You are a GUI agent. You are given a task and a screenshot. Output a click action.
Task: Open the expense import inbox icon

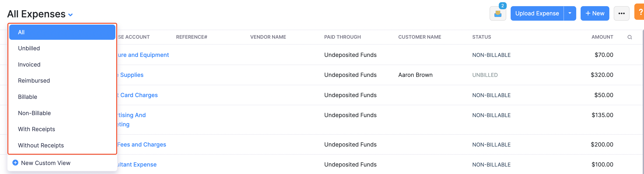click(x=497, y=14)
